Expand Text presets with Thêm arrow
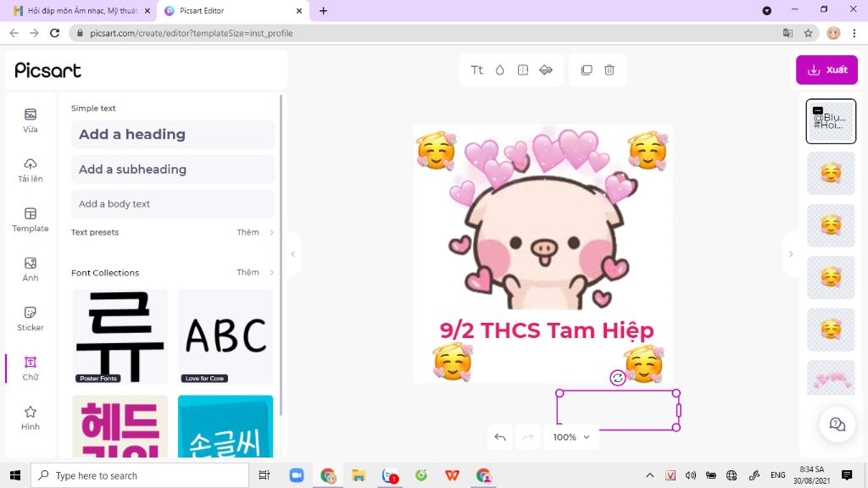The image size is (868, 488). pos(272,232)
